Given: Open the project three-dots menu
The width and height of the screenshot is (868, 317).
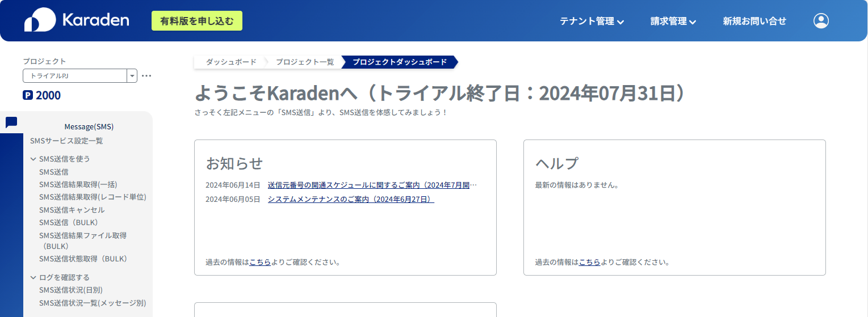Looking at the screenshot, I should 146,75.
